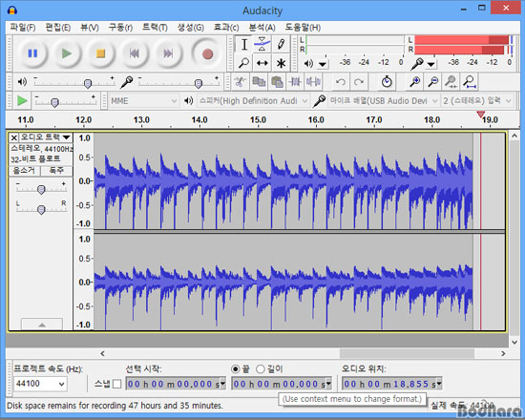Select the Envelope tool
Screen dimensions: 525x420
[x=262, y=44]
